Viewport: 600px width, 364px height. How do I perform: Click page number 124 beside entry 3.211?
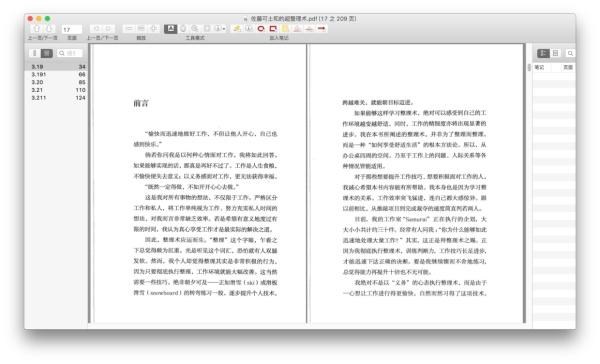pos(80,98)
